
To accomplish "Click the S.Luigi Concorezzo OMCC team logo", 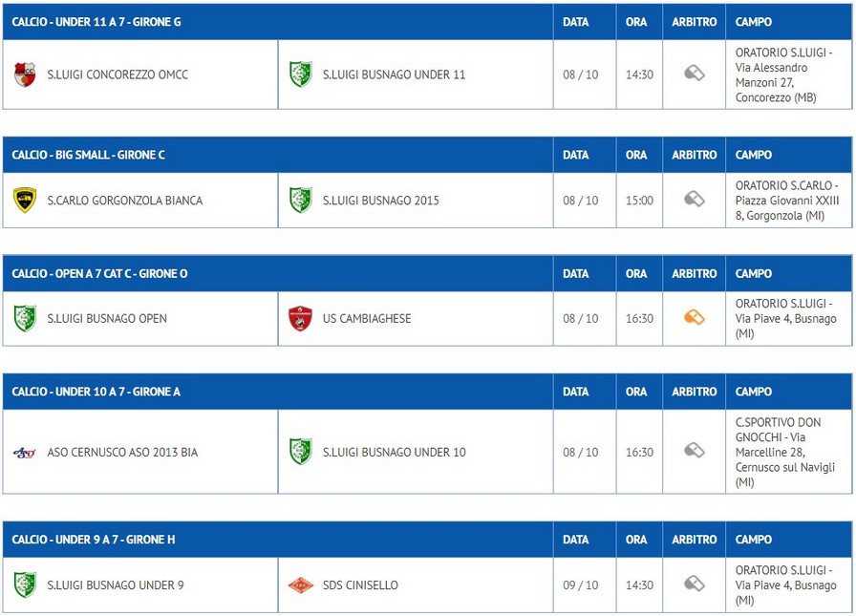I will (25, 74).
